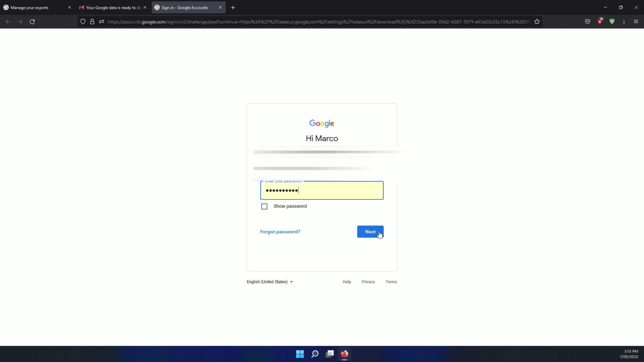Reload the current page

32,21
